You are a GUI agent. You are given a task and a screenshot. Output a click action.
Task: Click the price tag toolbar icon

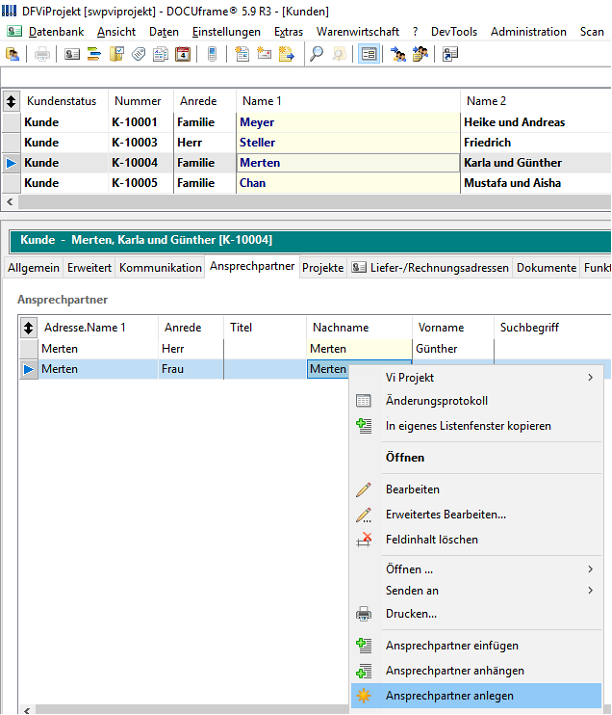click(139, 54)
